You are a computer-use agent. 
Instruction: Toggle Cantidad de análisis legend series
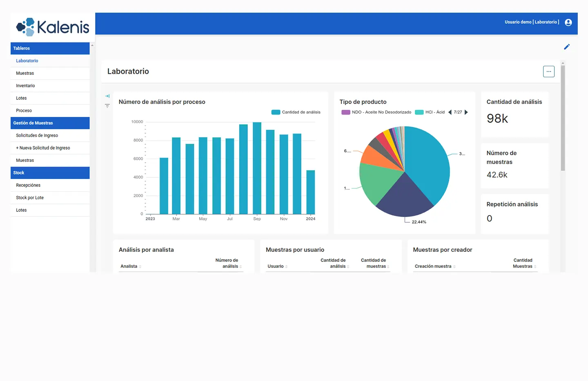[296, 112]
